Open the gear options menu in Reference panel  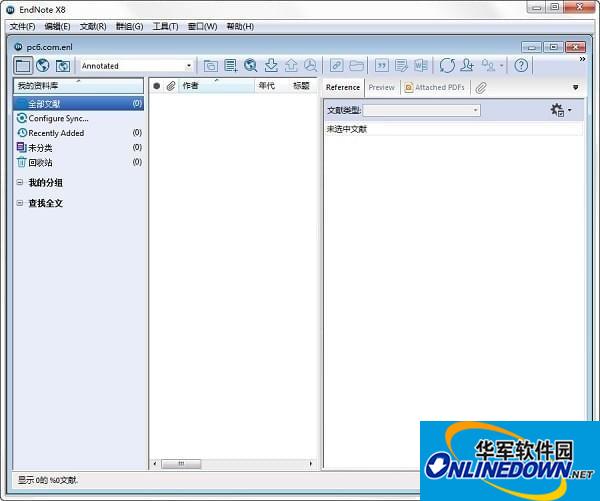coord(561,110)
